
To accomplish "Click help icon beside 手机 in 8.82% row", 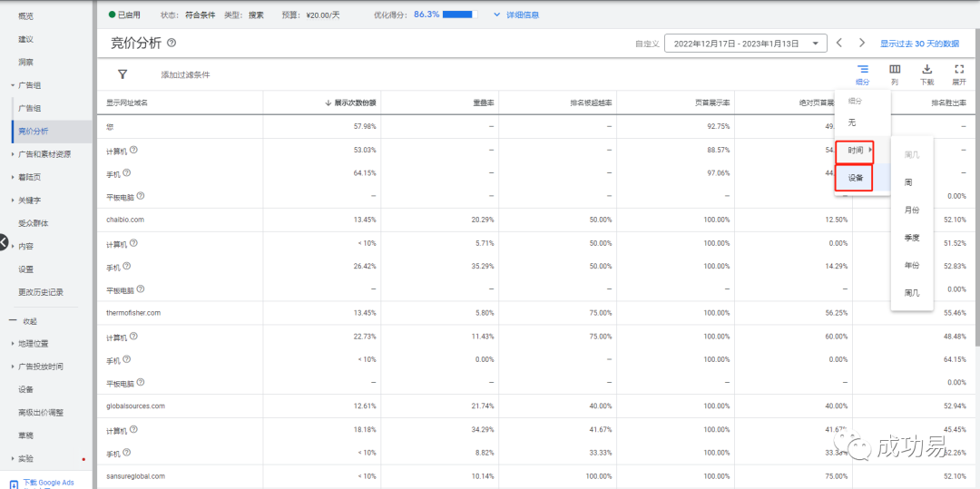I will 127,453.
